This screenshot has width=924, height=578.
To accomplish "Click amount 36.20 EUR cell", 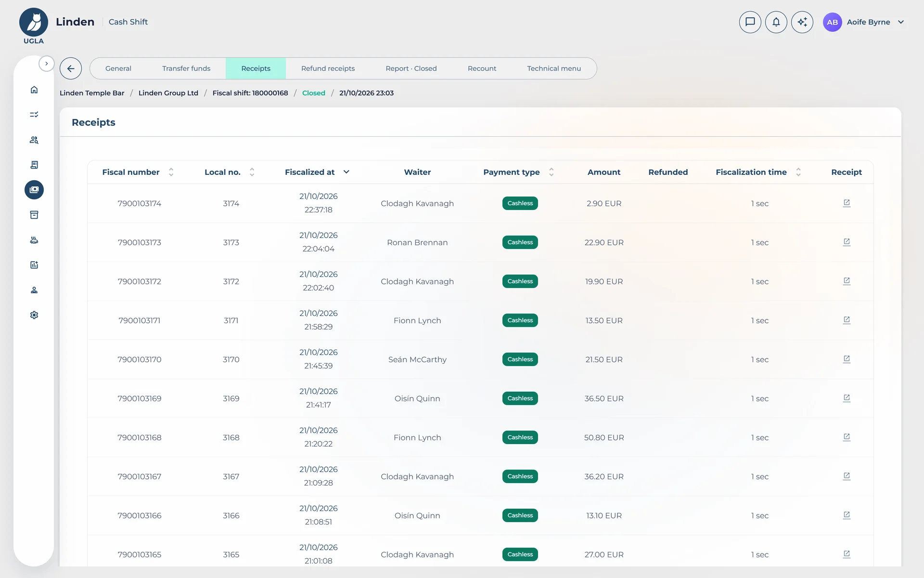I will click(604, 476).
